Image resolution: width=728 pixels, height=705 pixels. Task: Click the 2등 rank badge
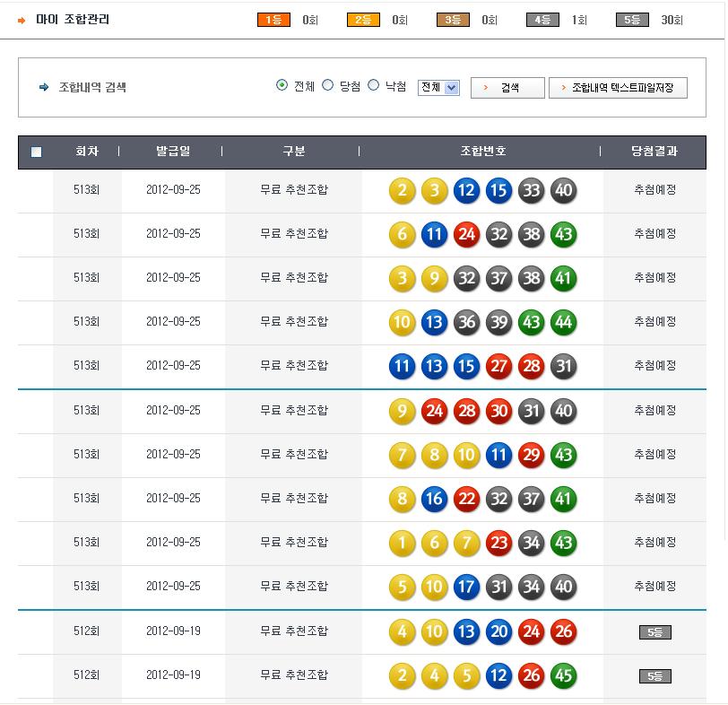point(363,20)
